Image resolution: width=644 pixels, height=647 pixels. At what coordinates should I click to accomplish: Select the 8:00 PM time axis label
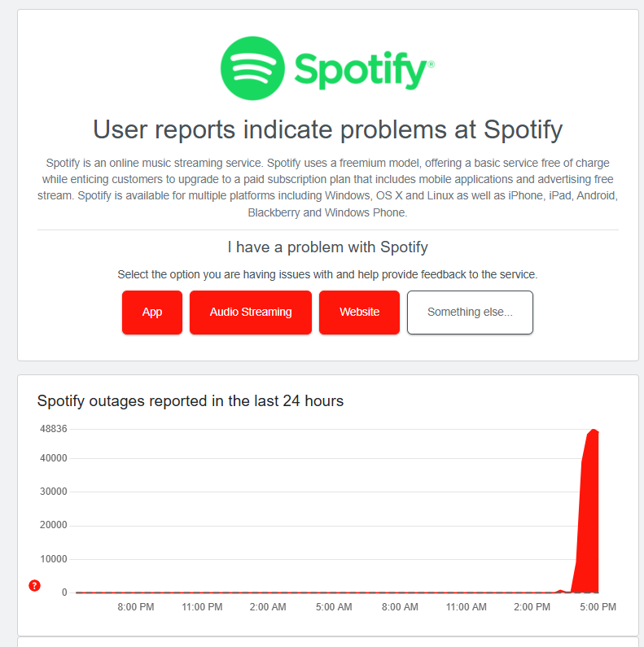coord(136,607)
